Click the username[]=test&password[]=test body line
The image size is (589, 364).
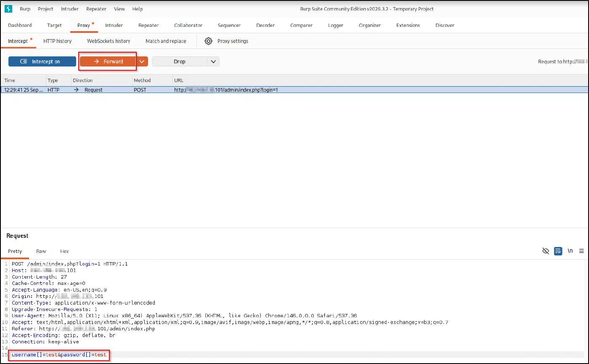click(x=59, y=355)
